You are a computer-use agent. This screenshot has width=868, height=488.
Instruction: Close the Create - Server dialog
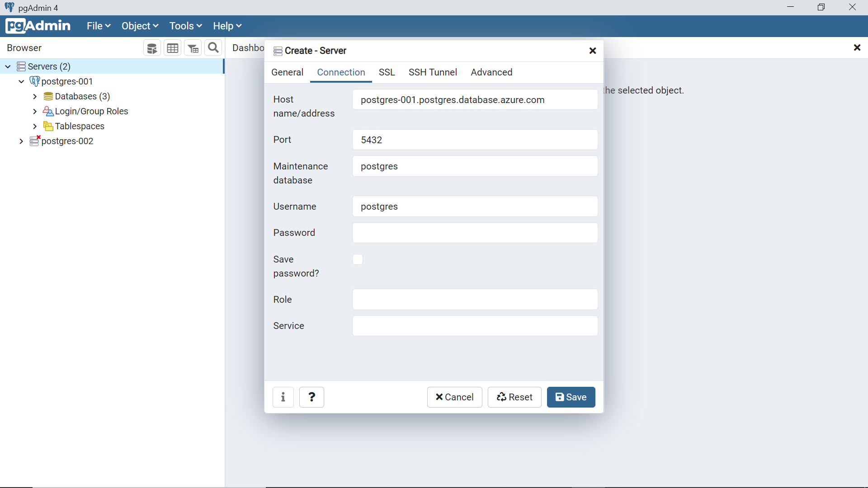593,51
